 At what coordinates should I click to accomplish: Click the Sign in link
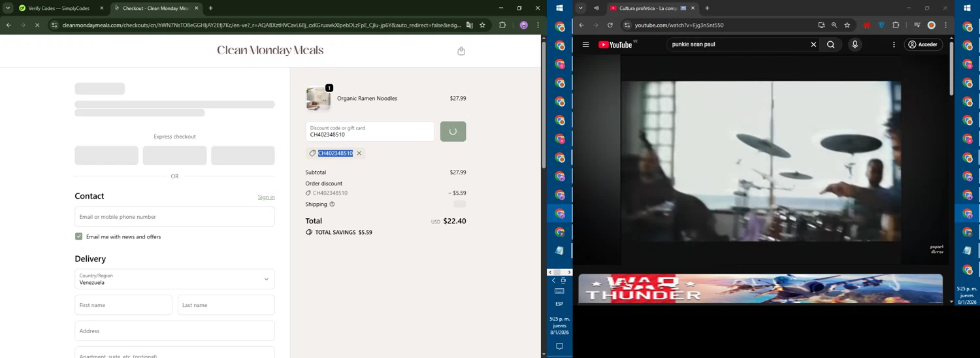pyautogui.click(x=266, y=197)
